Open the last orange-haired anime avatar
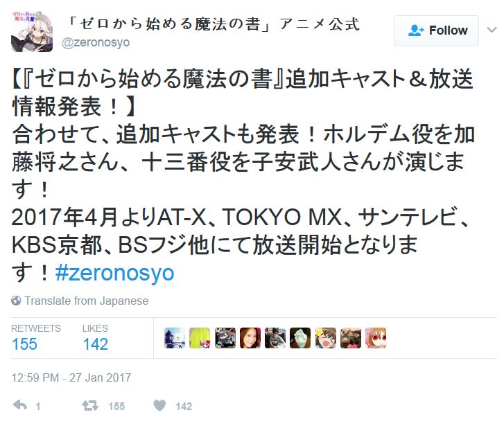This screenshot has height=428, width=504. click(376, 338)
